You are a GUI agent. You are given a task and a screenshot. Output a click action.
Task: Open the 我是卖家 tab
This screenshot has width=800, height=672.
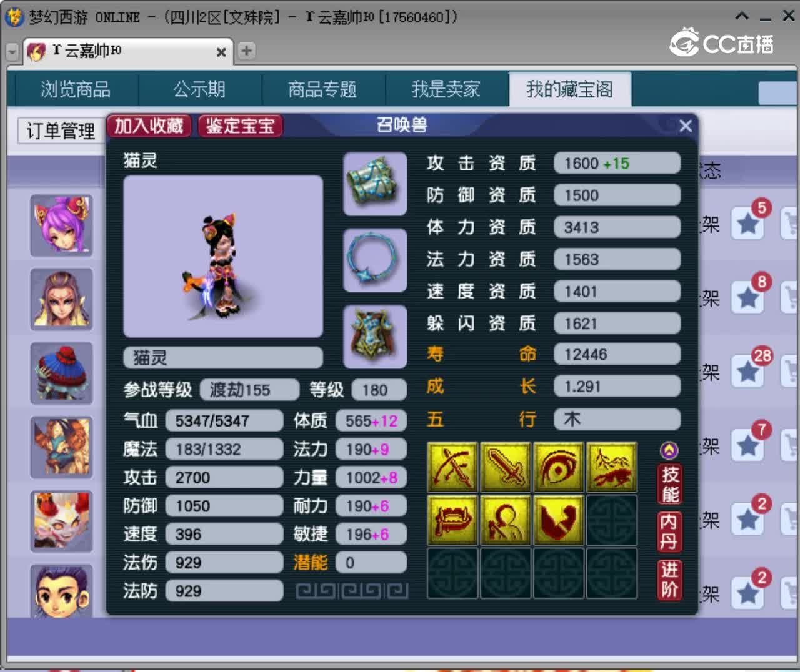(x=446, y=89)
